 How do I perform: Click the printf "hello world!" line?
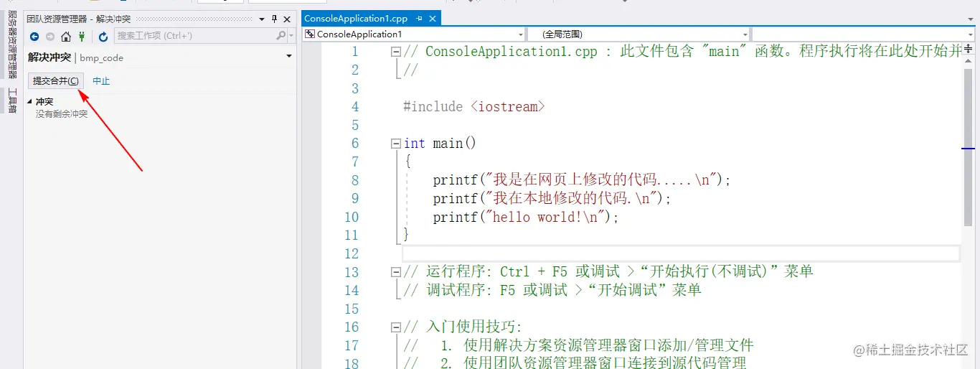(526, 217)
